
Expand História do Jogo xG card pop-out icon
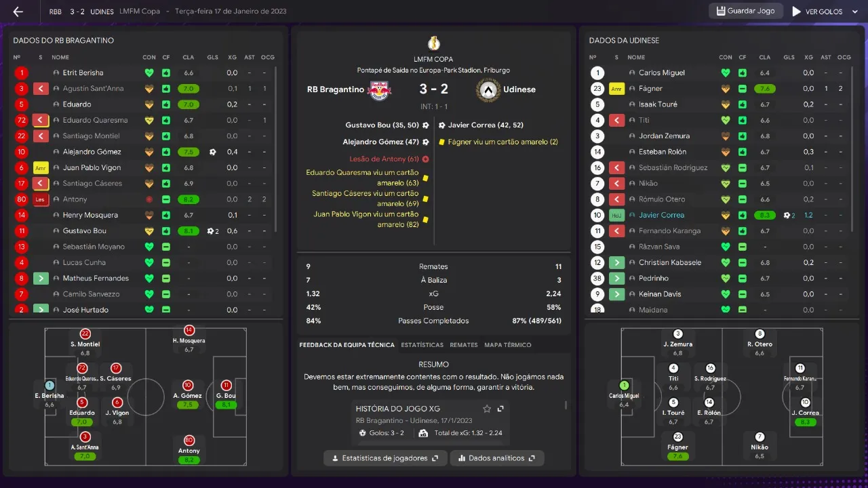pyautogui.click(x=500, y=409)
